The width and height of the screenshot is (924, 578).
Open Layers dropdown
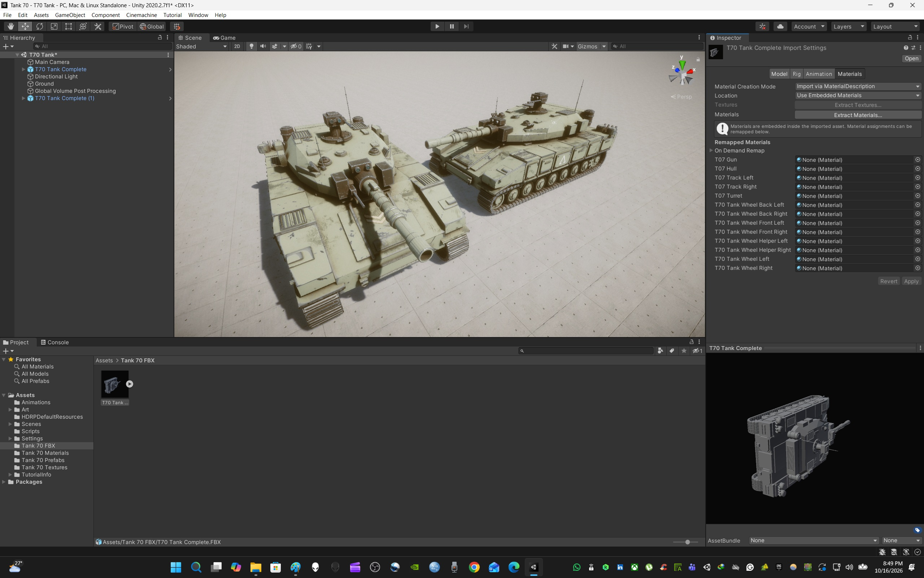pos(849,26)
